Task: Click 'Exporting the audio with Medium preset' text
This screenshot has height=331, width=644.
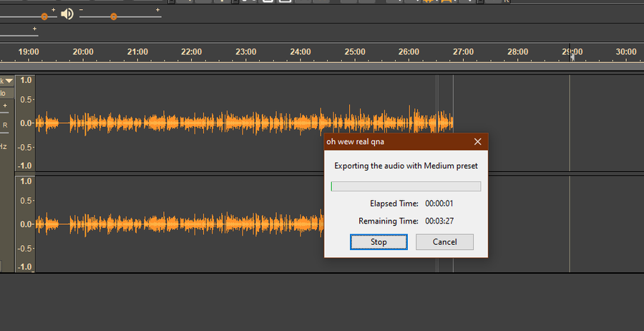Action: pyautogui.click(x=406, y=165)
